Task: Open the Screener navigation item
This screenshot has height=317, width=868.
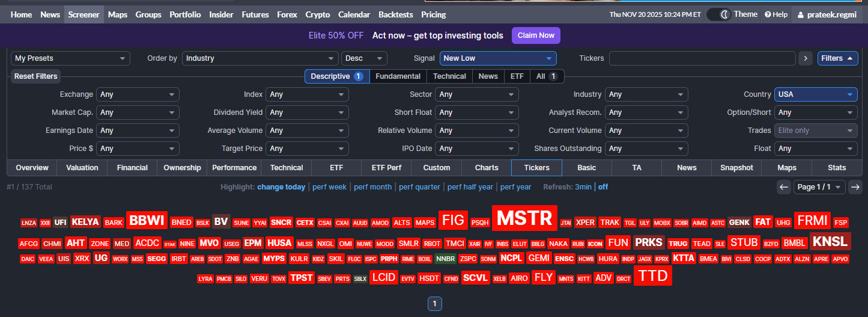Action: pos(84,14)
